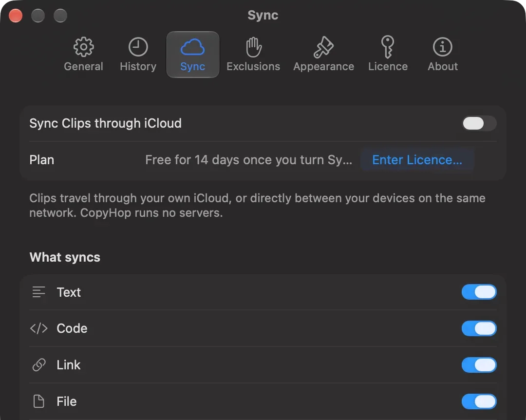This screenshot has height=420, width=526.
Task: Click the 'Sync' window title
Action: pos(263,15)
